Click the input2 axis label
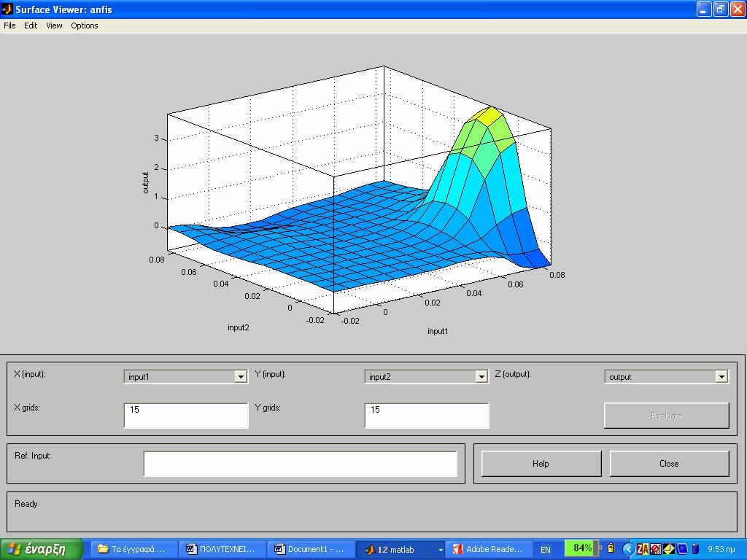 (239, 327)
